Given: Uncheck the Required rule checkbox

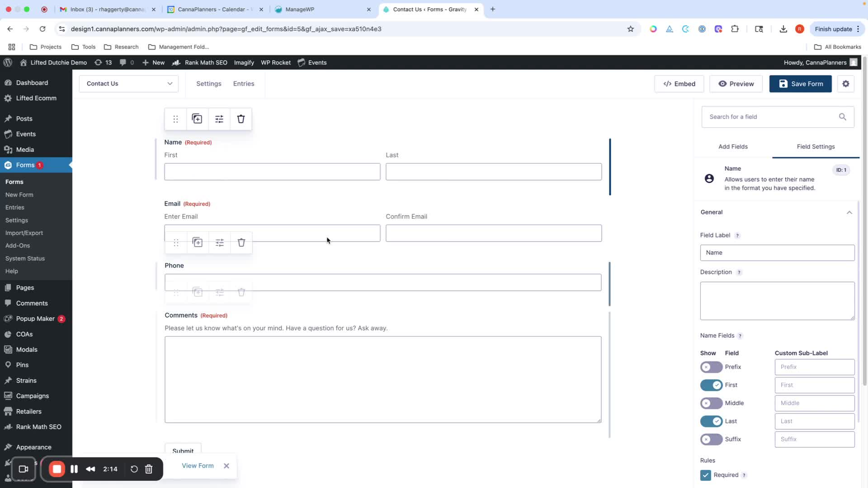Looking at the screenshot, I should [x=705, y=475].
